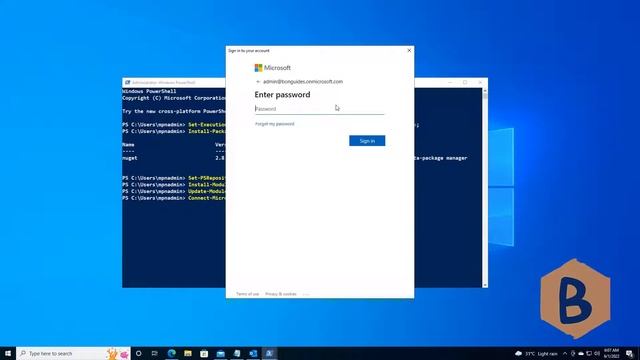This screenshot has width=640, height=360.
Task: Minimize the PowerShell window
Action: (450, 82)
